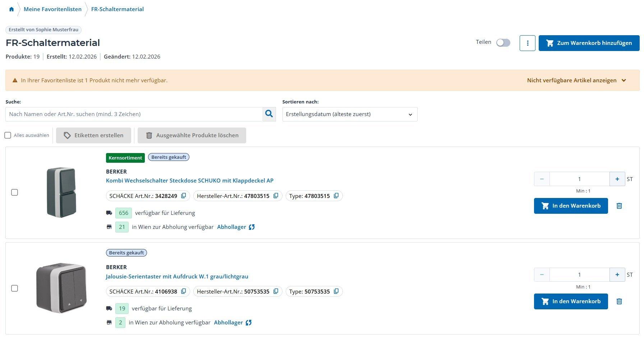Click the FR-Schaltermaterial breadcrumb item
The image size is (644, 337).
pyautogui.click(x=117, y=9)
